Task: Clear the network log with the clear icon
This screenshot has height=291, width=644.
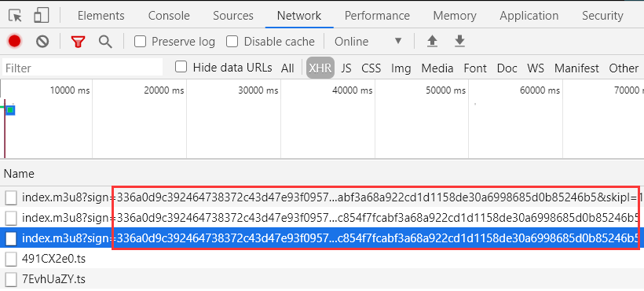Action: coord(42,41)
